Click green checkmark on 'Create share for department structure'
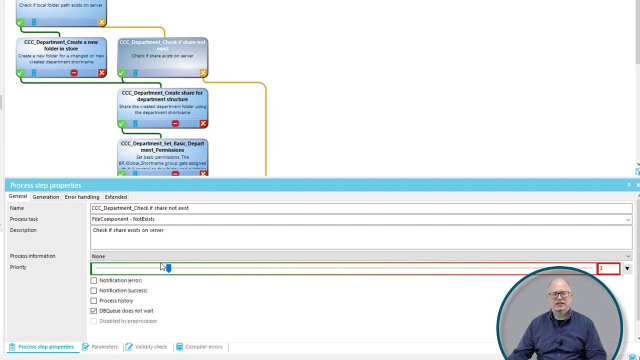Image resolution: width=640 pixels, height=360 pixels. tap(122, 123)
